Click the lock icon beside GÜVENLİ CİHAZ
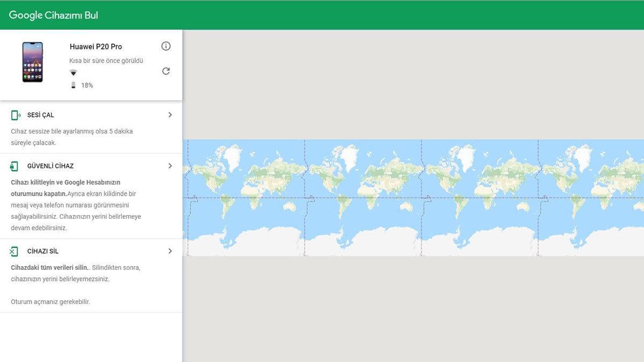644x362 pixels. [x=14, y=166]
